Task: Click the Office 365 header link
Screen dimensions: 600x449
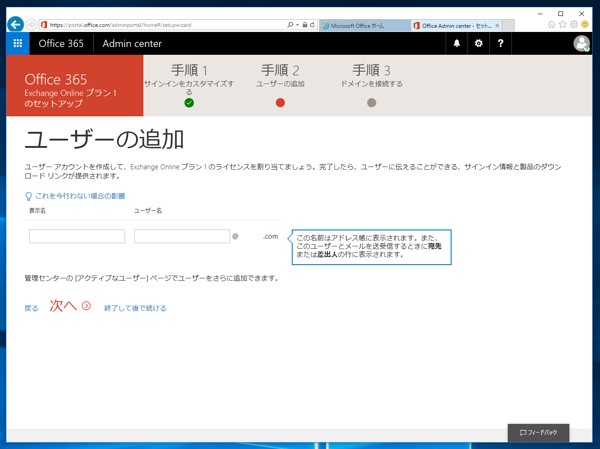Action: [61, 44]
